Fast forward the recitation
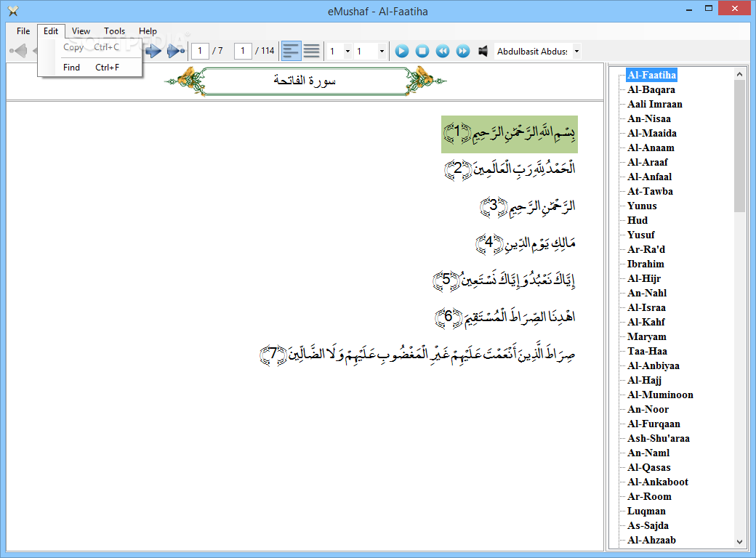 coord(463,51)
